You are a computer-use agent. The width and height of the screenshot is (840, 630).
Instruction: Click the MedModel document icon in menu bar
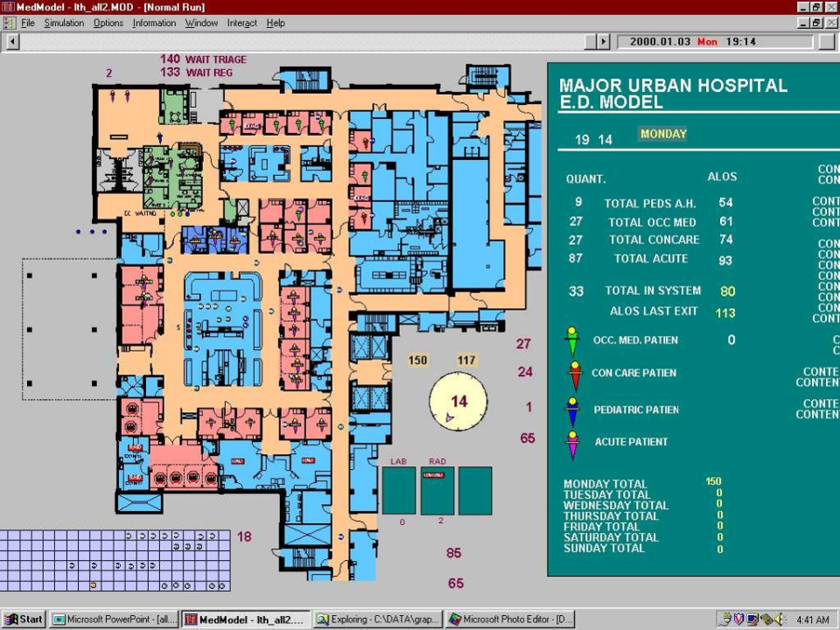point(9,23)
